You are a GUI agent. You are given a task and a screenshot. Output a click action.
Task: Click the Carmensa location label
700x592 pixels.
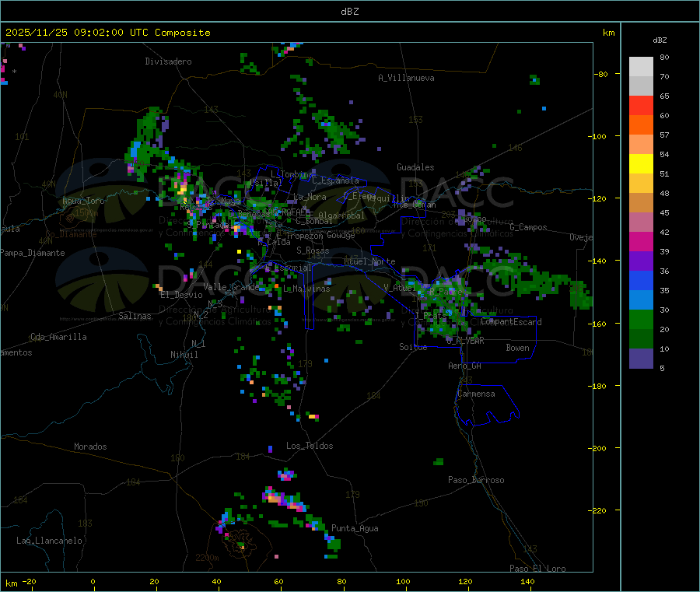point(476,394)
